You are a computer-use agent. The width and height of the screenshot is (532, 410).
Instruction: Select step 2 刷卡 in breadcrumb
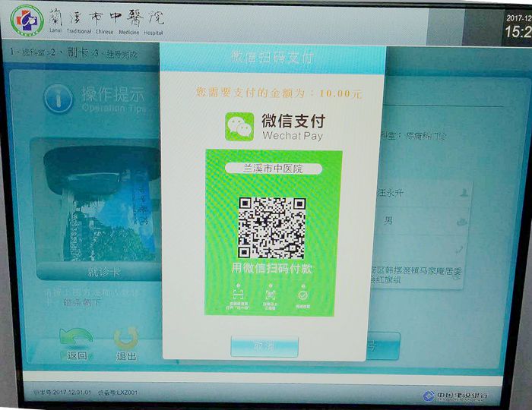coord(70,52)
